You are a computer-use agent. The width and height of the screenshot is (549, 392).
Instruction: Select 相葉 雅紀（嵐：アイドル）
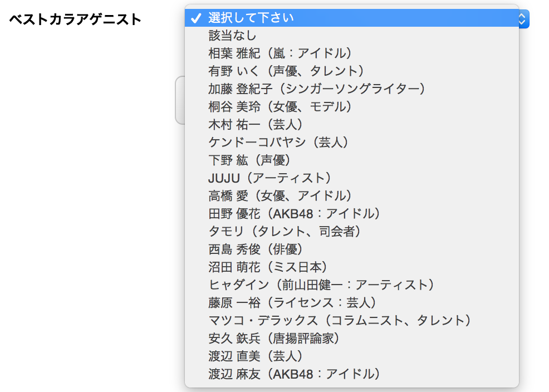pyautogui.click(x=351, y=53)
